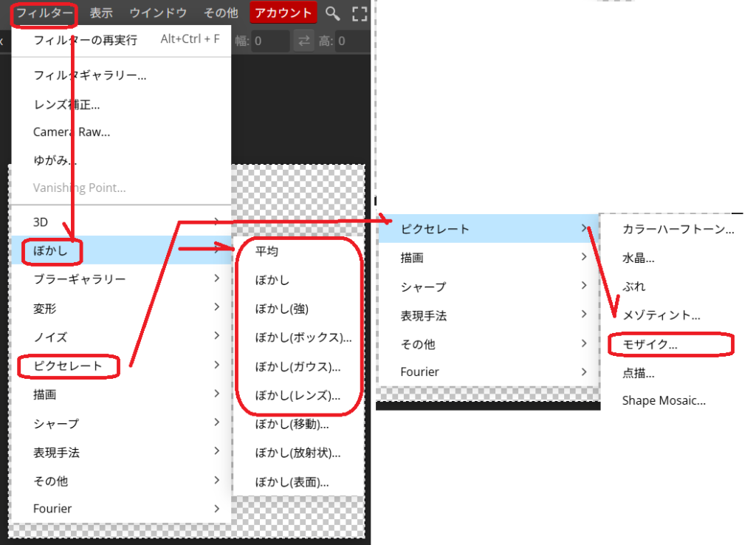Click the search magnifier icon
The width and height of the screenshot is (756, 545).
[x=333, y=13]
